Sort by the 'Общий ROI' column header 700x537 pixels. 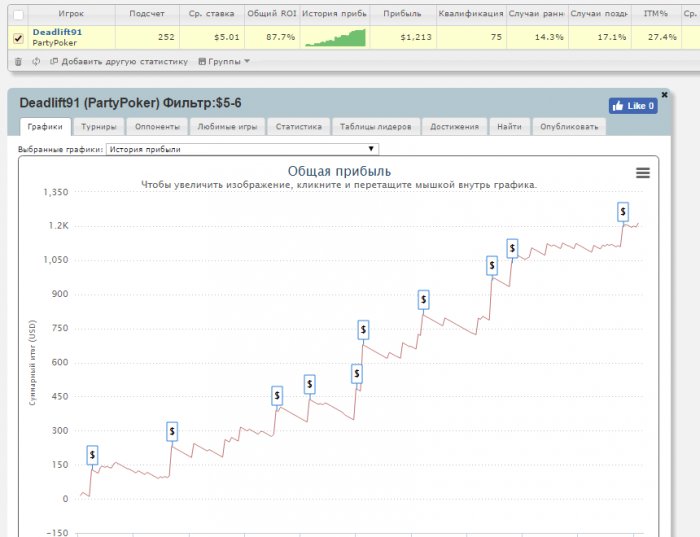272,14
